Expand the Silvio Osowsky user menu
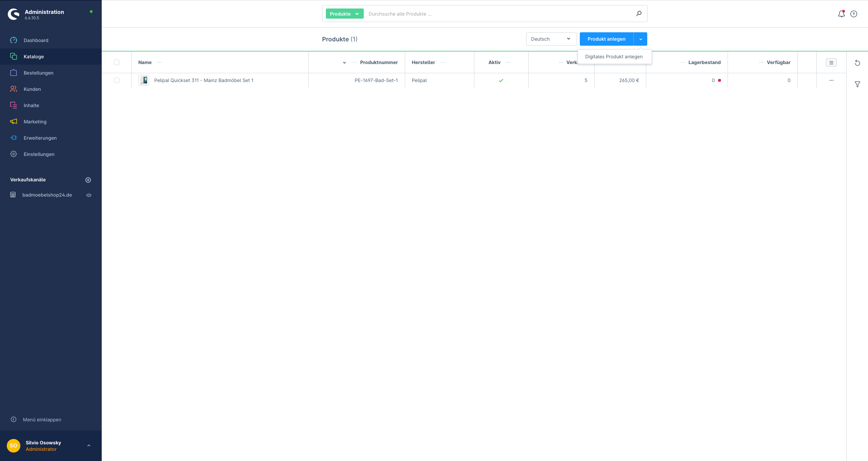The image size is (868, 461). pos(89,445)
